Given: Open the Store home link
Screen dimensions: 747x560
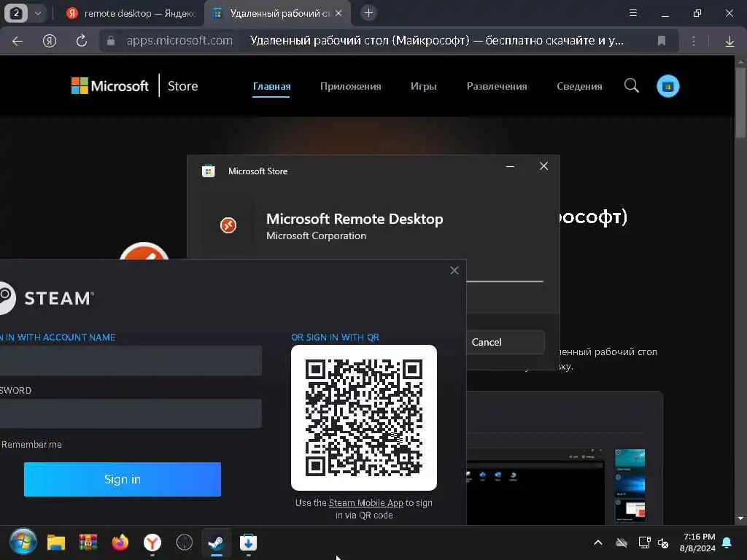Looking at the screenshot, I should (x=182, y=86).
